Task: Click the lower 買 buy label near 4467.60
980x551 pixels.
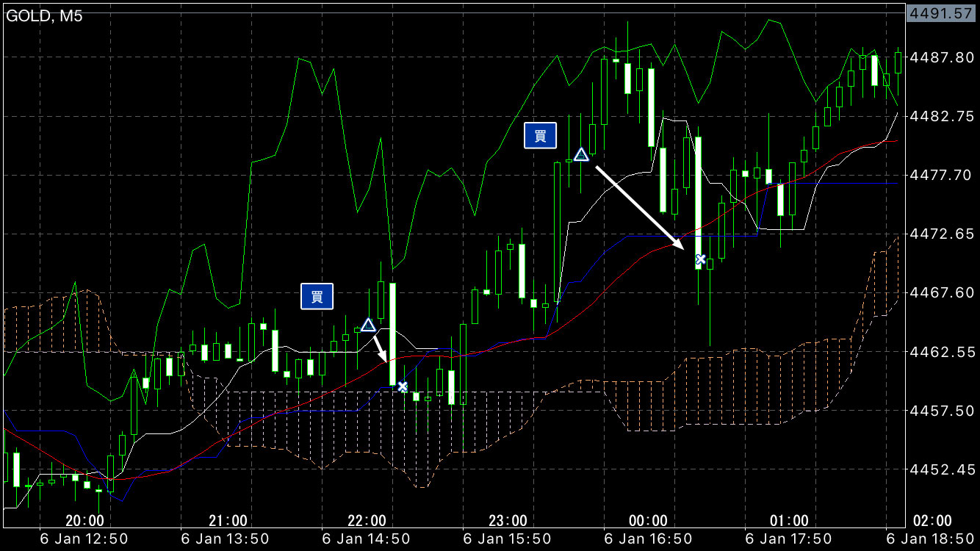Action: (x=317, y=296)
